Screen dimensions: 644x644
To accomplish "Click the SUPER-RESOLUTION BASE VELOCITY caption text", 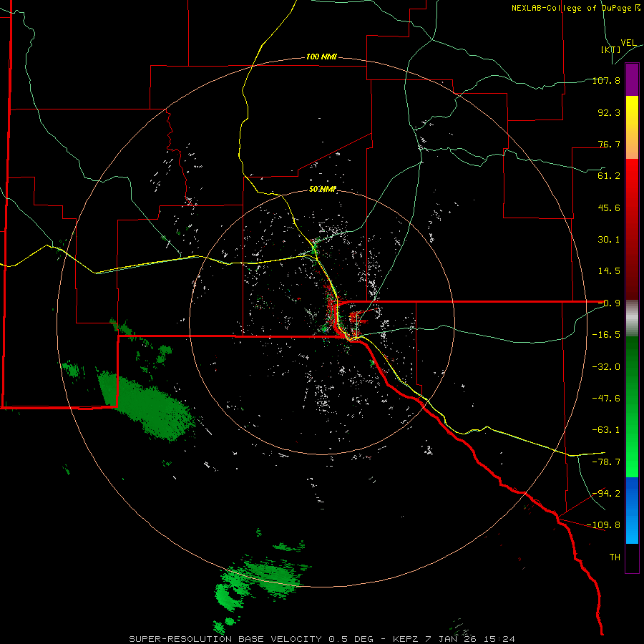I will [x=225, y=639].
